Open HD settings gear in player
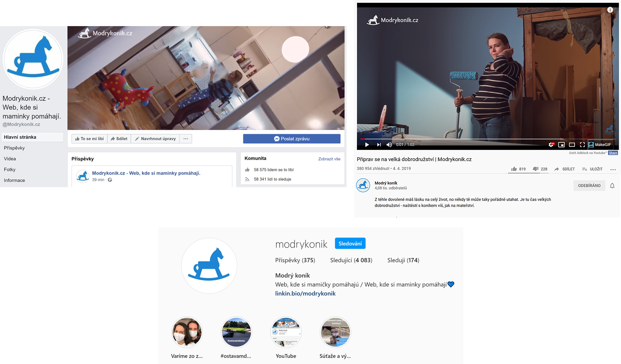The image size is (621, 364). point(551,145)
